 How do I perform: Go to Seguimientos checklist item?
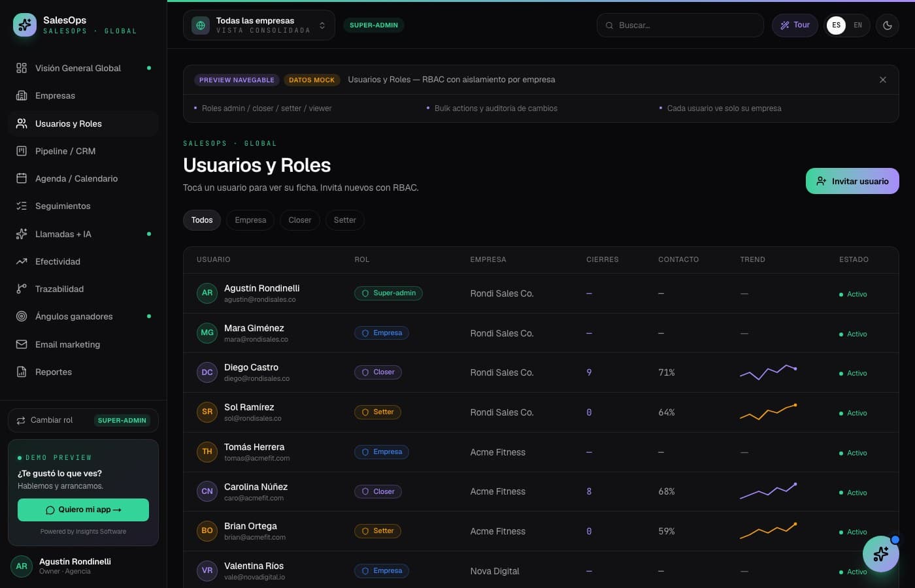83,206
